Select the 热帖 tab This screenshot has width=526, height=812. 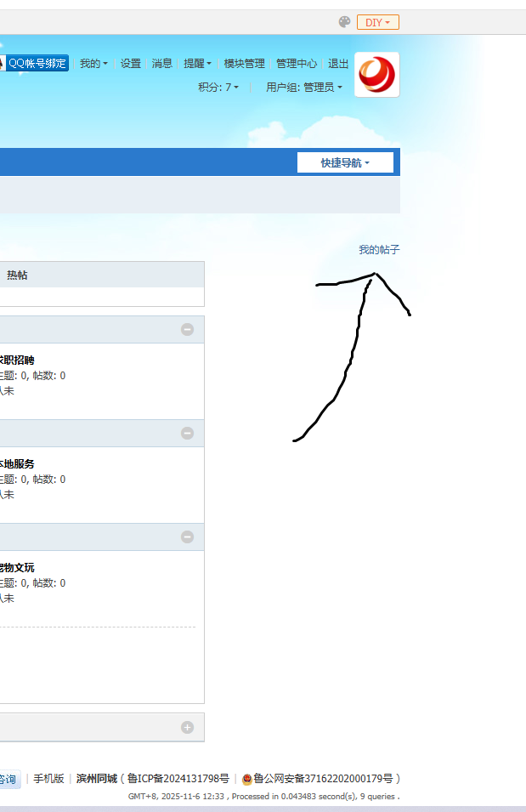click(17, 275)
